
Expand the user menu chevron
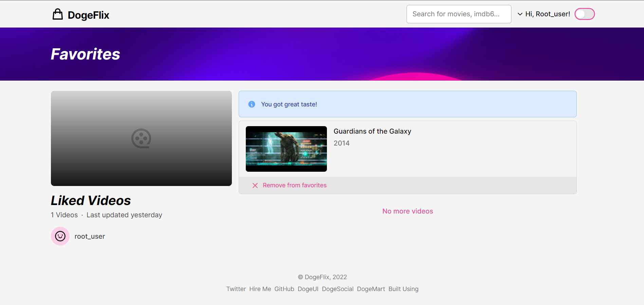520,14
